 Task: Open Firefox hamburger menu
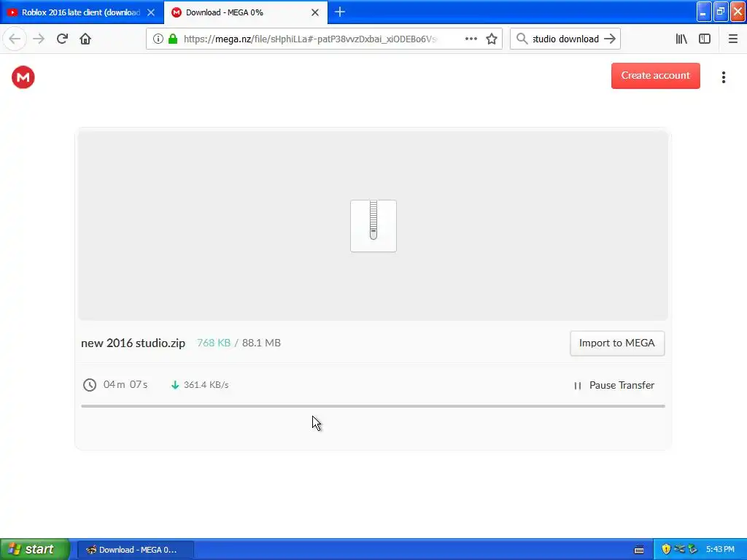[x=732, y=39]
